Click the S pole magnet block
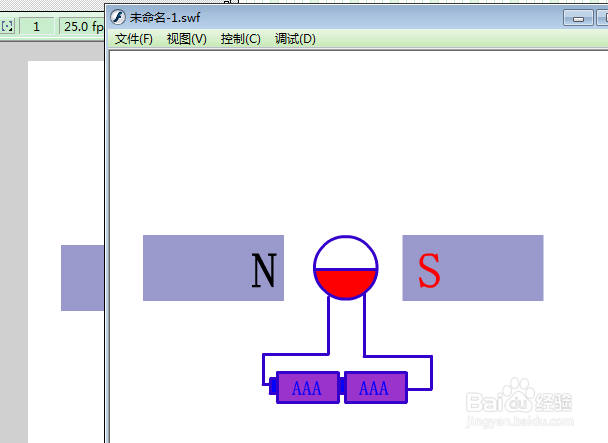The width and height of the screenshot is (608, 443). (x=473, y=268)
